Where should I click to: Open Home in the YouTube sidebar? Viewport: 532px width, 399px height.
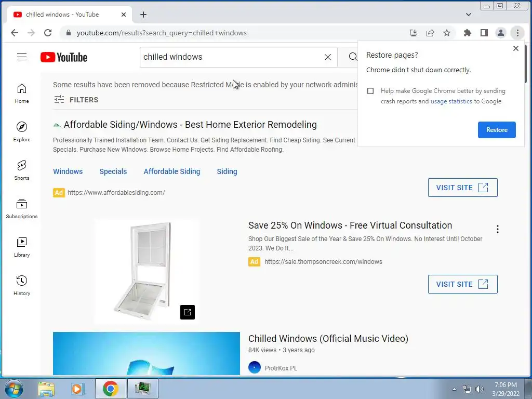[22, 94]
